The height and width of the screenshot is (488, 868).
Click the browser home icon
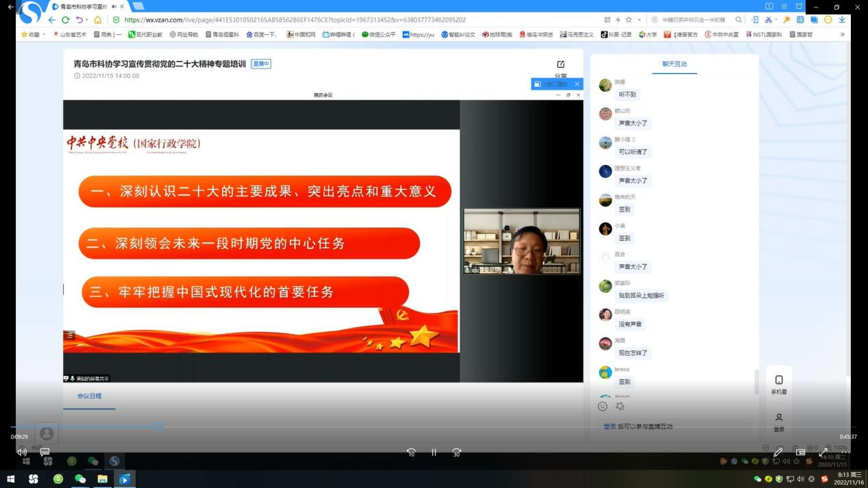97,20
